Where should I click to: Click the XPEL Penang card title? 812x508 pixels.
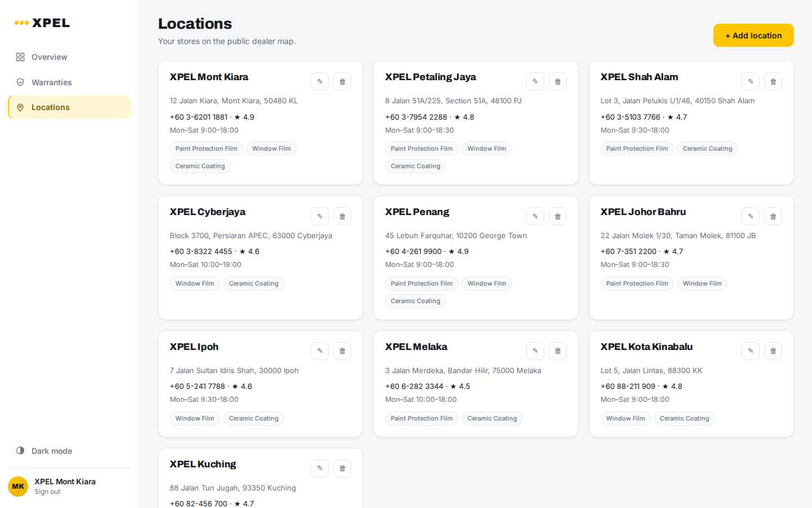[417, 212]
